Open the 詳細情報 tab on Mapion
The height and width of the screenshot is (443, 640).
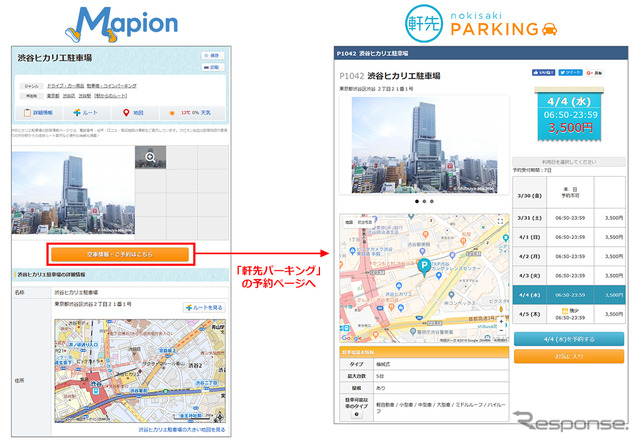[x=39, y=112]
